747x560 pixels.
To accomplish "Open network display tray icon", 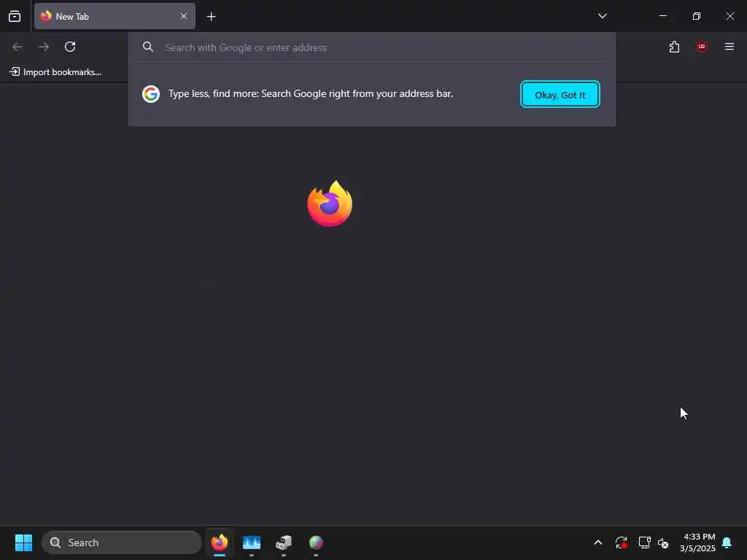I will pos(644,542).
